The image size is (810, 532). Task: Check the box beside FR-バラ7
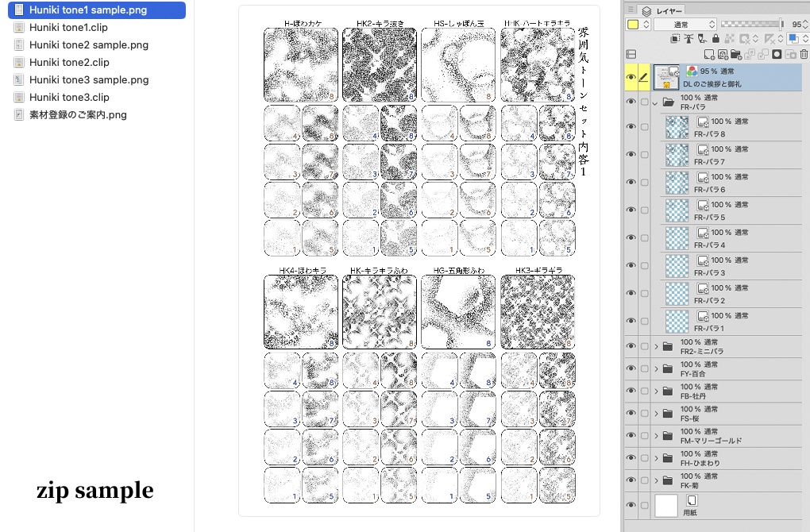pos(644,154)
